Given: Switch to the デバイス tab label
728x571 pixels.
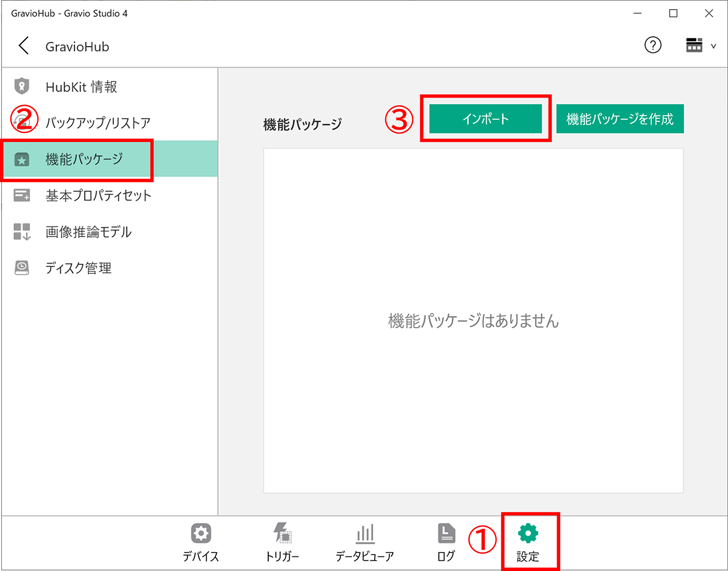Looking at the screenshot, I should tap(201, 556).
